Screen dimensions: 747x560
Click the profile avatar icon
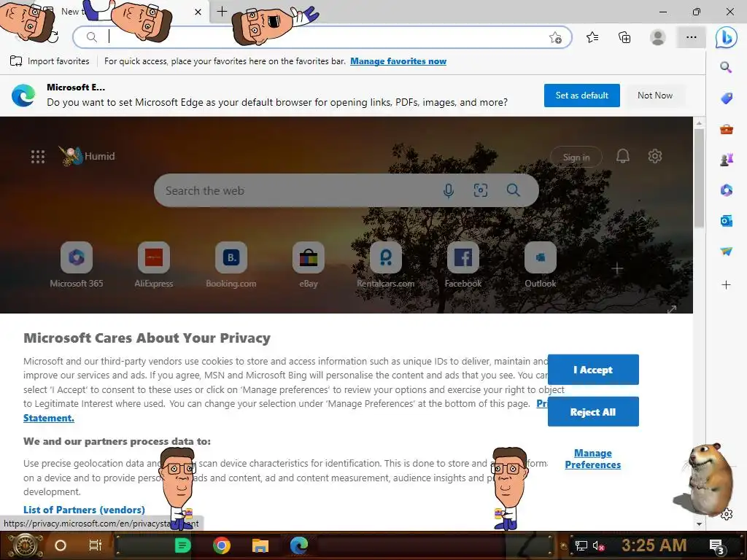[x=657, y=37]
